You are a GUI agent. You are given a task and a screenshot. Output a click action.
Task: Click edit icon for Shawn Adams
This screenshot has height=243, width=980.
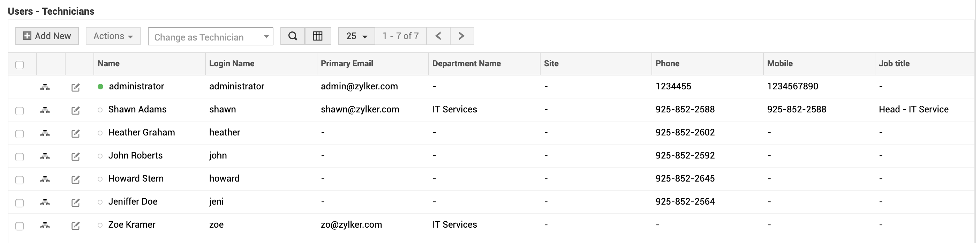coord(76,110)
